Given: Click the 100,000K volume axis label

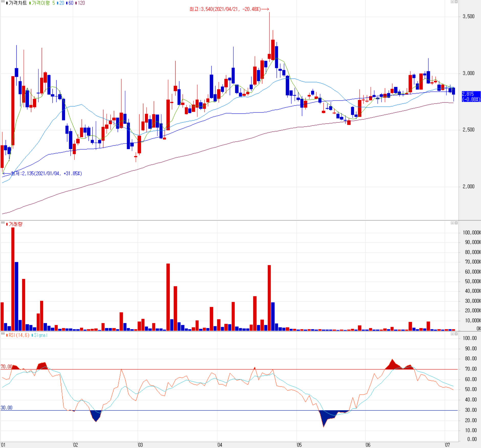Looking at the screenshot, I should (x=472, y=233).
